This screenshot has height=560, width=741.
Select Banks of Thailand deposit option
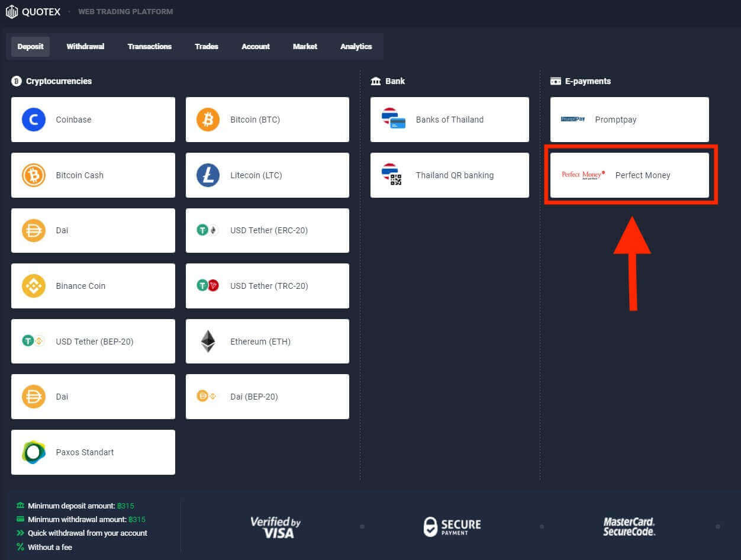[449, 120]
